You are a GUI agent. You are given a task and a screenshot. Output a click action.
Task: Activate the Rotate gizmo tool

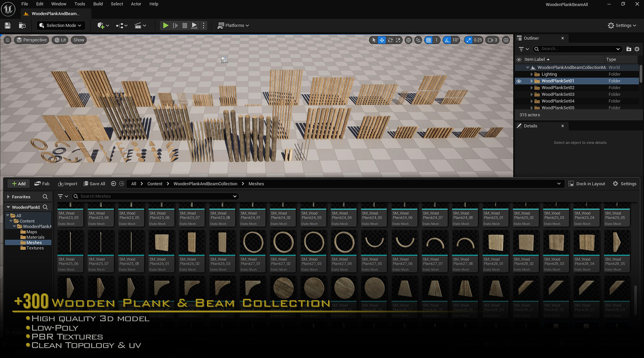(390, 40)
